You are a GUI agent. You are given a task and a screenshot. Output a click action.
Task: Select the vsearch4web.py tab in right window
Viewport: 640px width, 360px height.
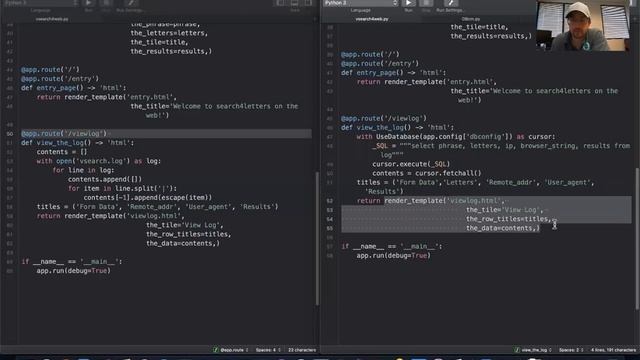[x=372, y=19]
